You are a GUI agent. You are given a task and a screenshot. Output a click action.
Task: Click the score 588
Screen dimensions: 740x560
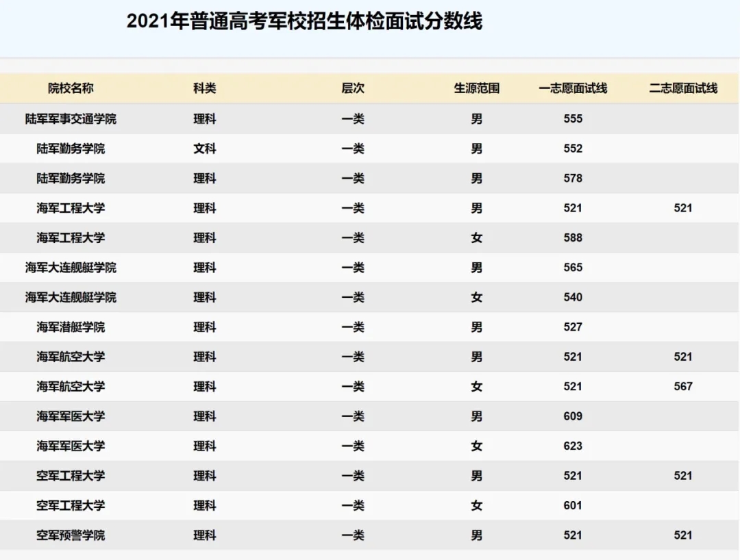click(x=573, y=238)
